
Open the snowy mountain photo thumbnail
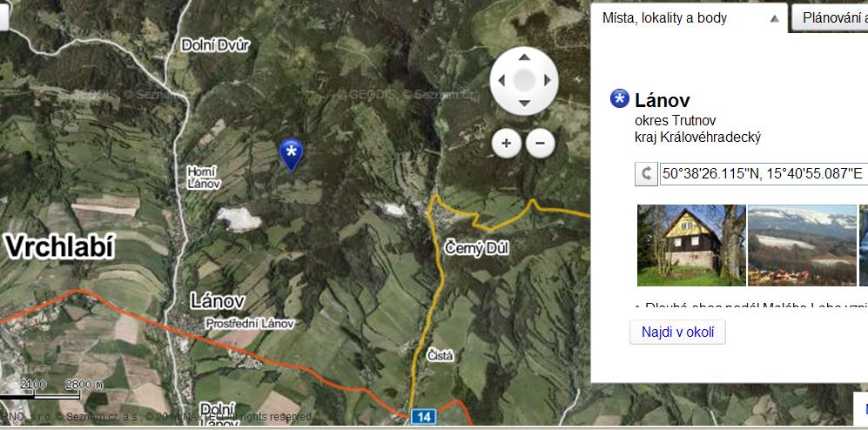[802, 245]
